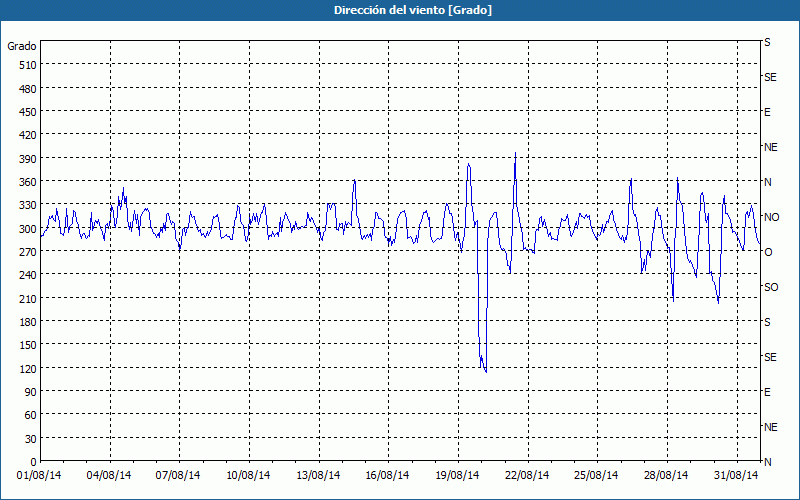Viewport: 800px width, 500px height.
Task: Select the 60 axis value
Action: (31, 415)
